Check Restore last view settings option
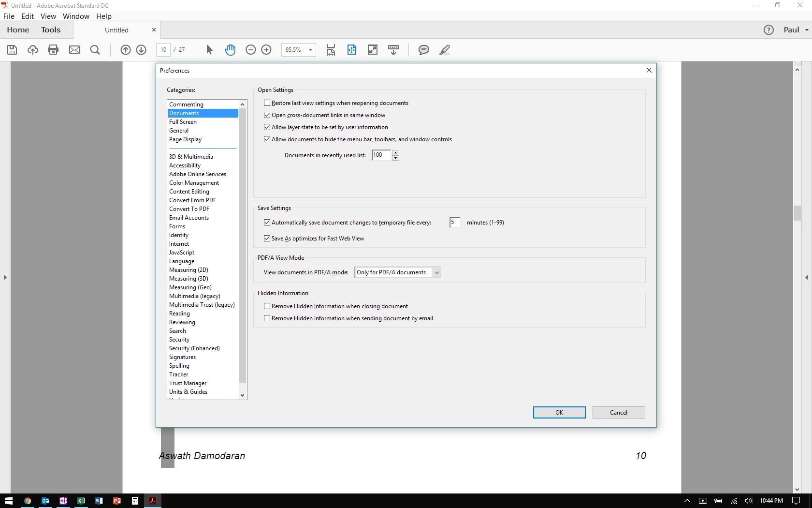 coord(267,103)
